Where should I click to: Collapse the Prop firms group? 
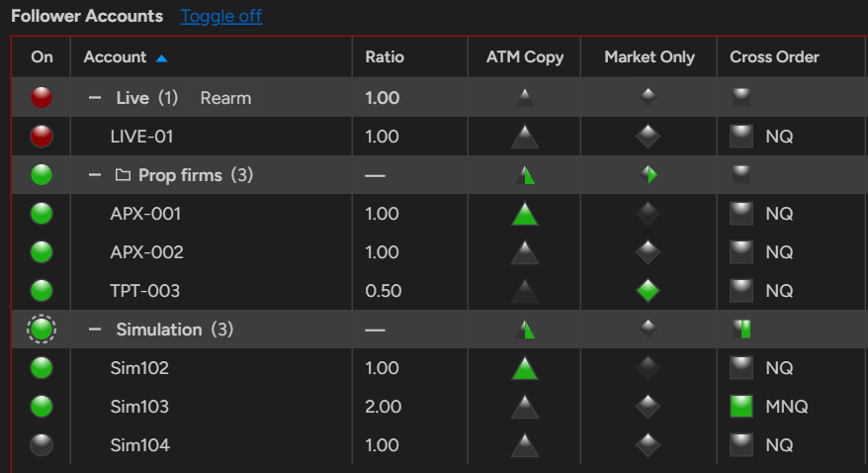coord(95,175)
